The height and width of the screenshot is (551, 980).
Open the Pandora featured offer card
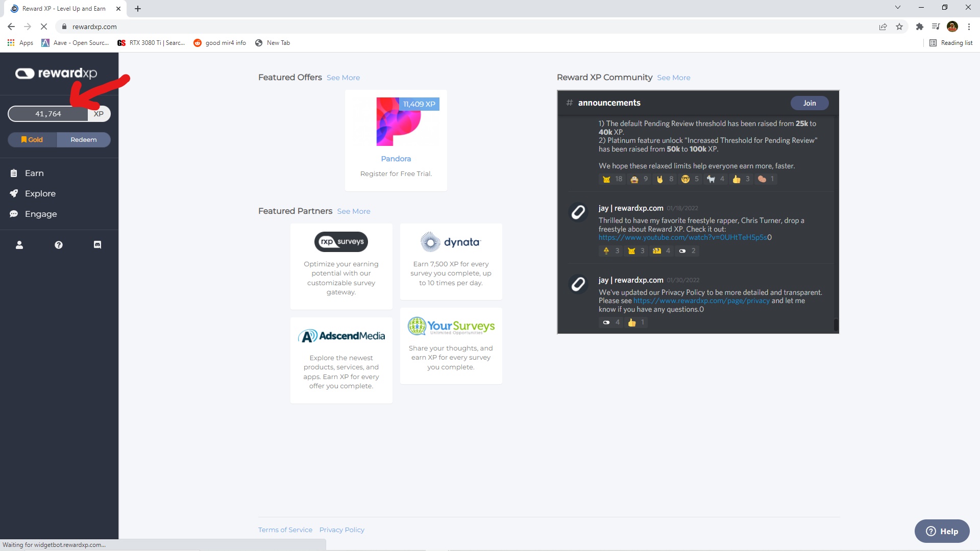coord(396,141)
